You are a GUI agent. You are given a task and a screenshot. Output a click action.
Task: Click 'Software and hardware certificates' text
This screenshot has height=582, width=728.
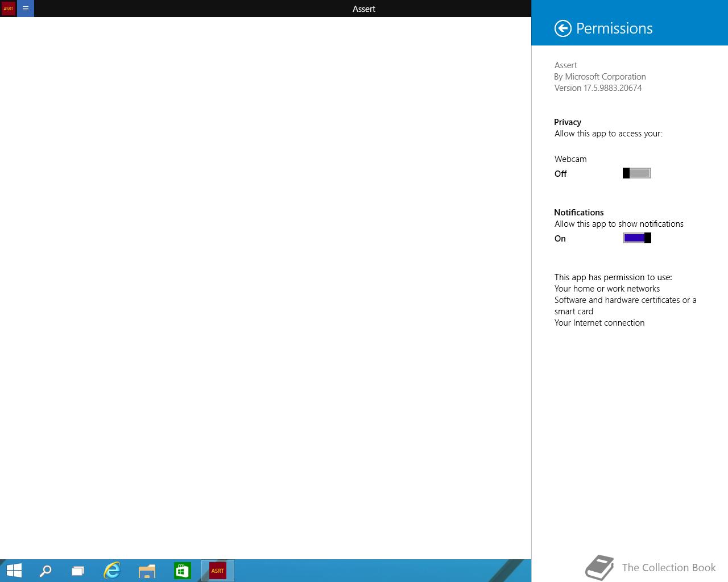tap(617, 300)
